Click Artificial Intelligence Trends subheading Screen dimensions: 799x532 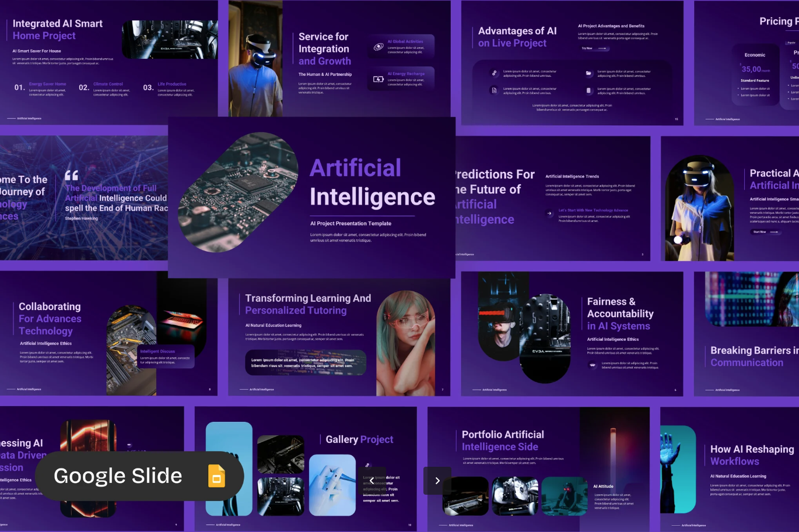pos(572,177)
